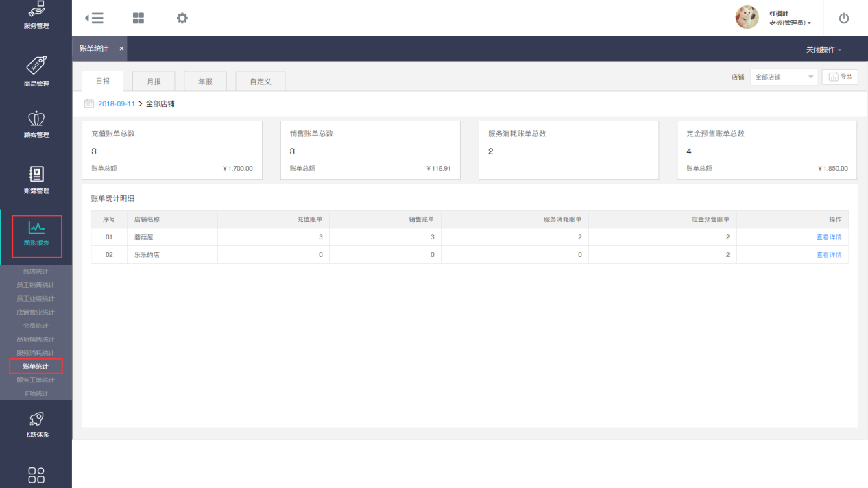Screen dimensions: 868x488
Task: Click the 导出 export button
Action: point(840,77)
